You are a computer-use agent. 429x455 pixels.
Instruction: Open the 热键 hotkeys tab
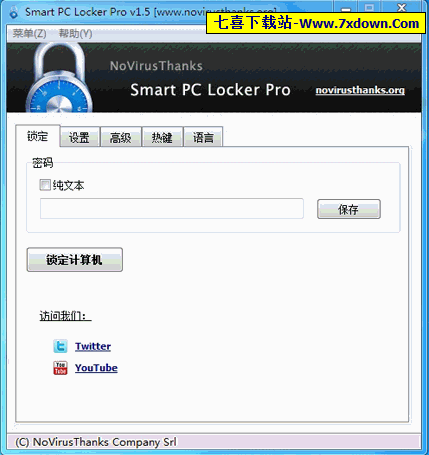(x=162, y=137)
